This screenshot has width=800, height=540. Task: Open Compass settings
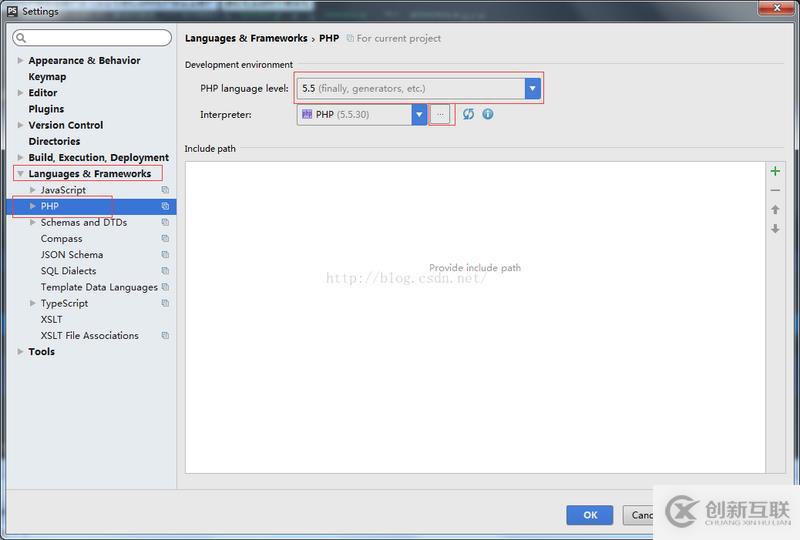click(x=61, y=238)
